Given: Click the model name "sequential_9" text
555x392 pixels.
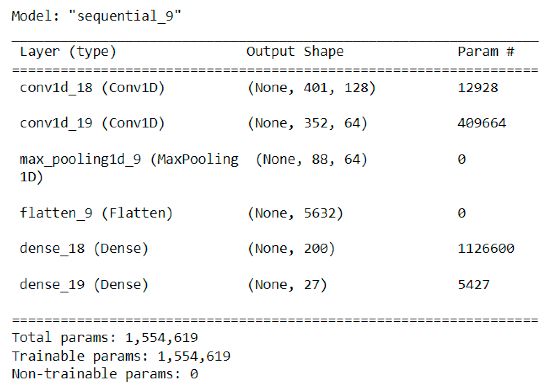Looking at the screenshot, I should (125, 16).
